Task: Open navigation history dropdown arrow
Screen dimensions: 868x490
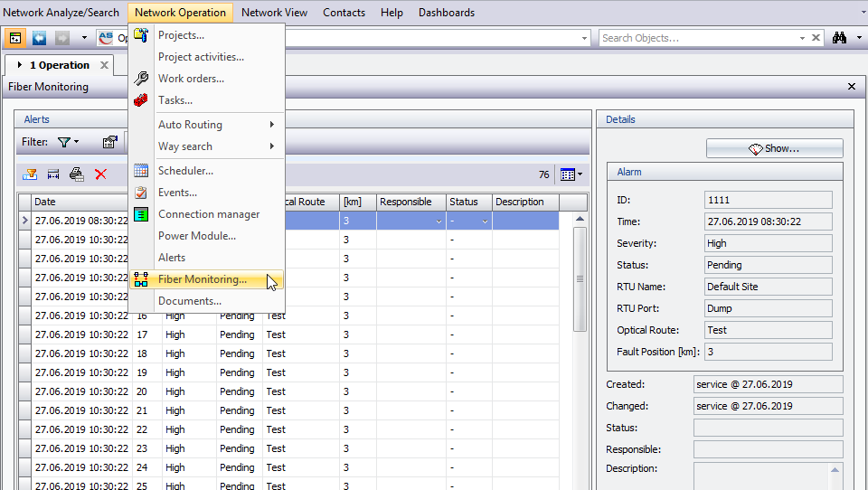Action: pos(84,38)
